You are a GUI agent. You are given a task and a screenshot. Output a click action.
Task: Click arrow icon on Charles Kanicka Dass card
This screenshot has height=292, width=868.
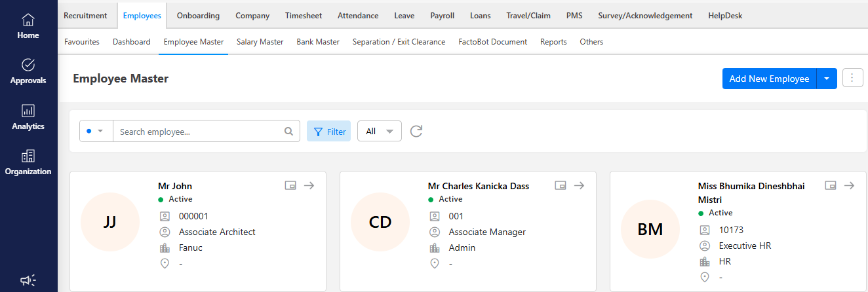pyautogui.click(x=579, y=186)
